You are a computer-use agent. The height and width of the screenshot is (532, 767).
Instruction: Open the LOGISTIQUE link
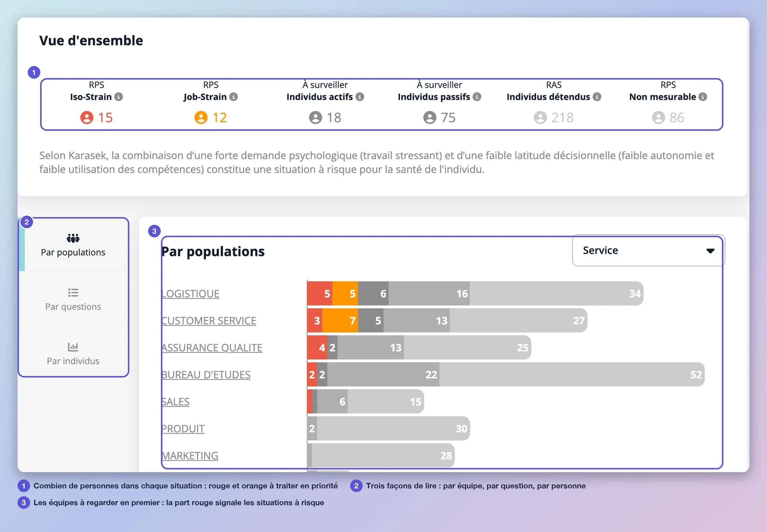(x=190, y=294)
